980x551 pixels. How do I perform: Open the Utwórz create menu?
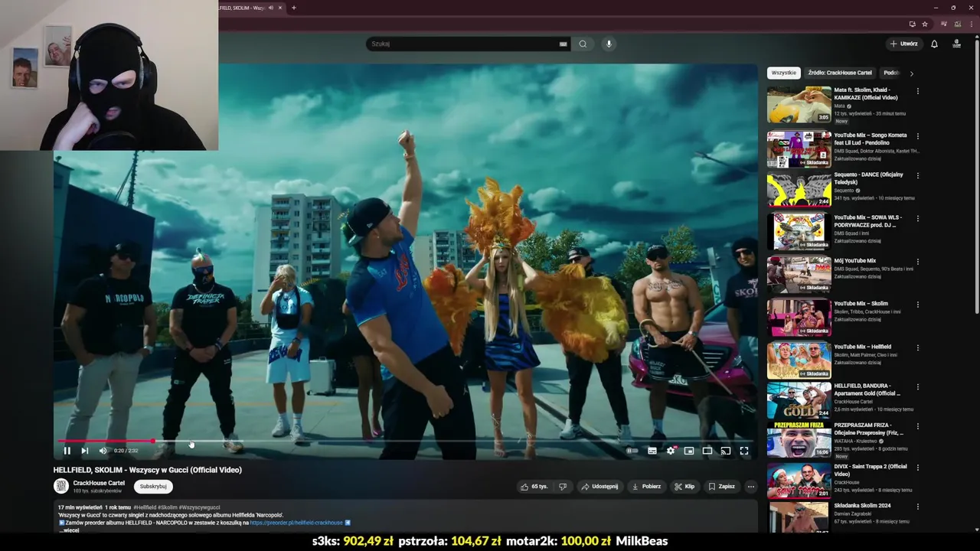tap(904, 44)
